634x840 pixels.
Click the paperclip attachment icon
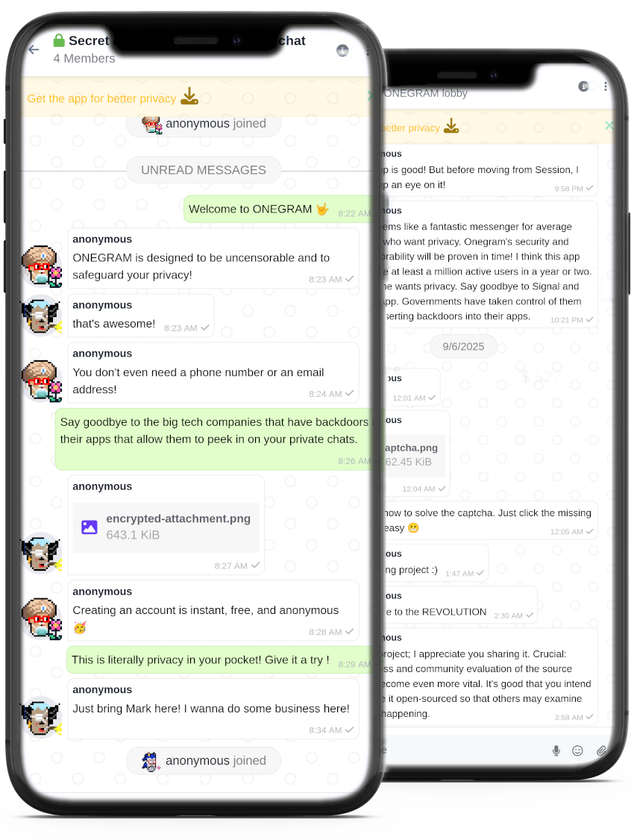point(601,751)
